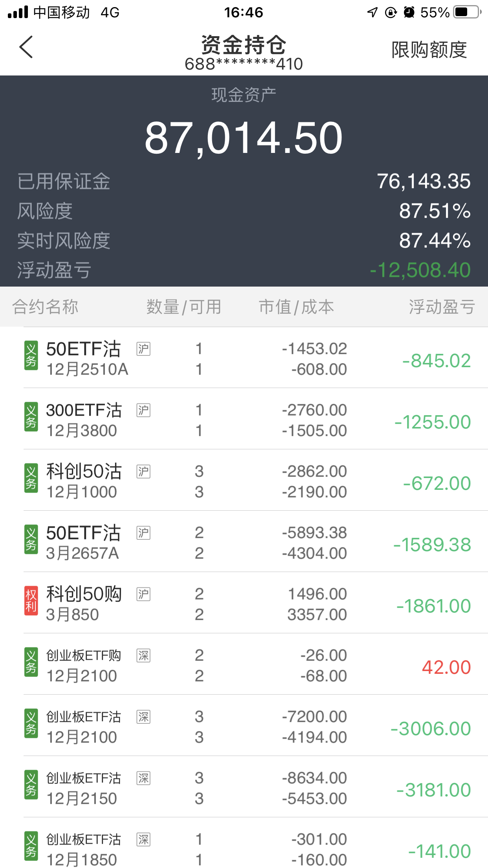Tap the 沪 market icon beside 300ETF沽

143,410
